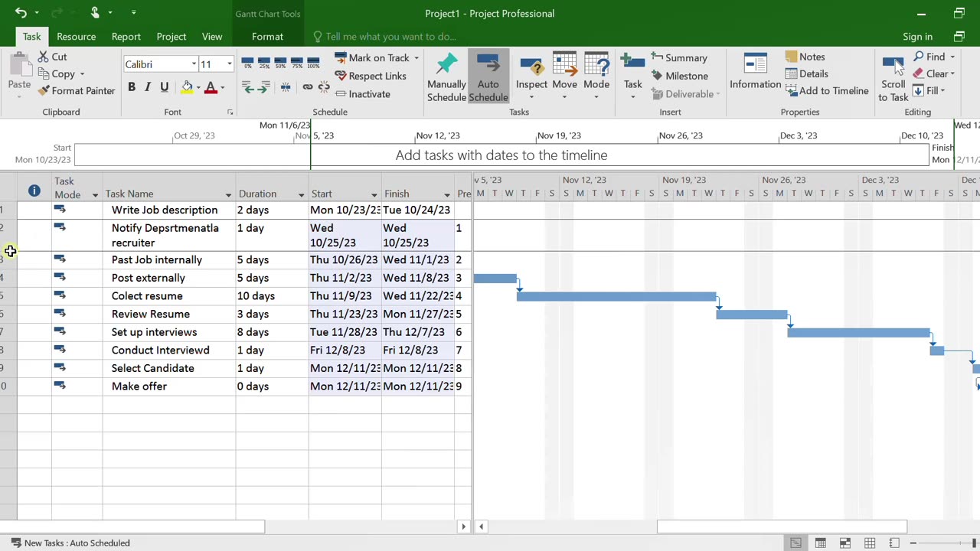Viewport: 980px width, 551px height.
Task: Open the Task Name column filter dropdown
Action: click(x=228, y=194)
